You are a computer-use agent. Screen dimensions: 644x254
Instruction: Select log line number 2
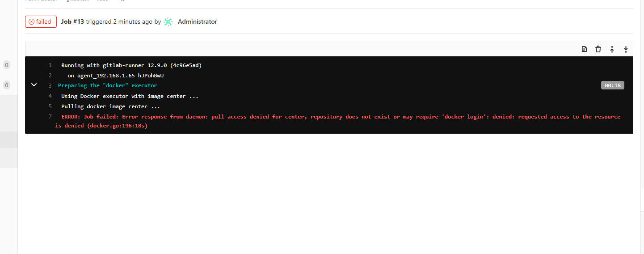coord(50,76)
